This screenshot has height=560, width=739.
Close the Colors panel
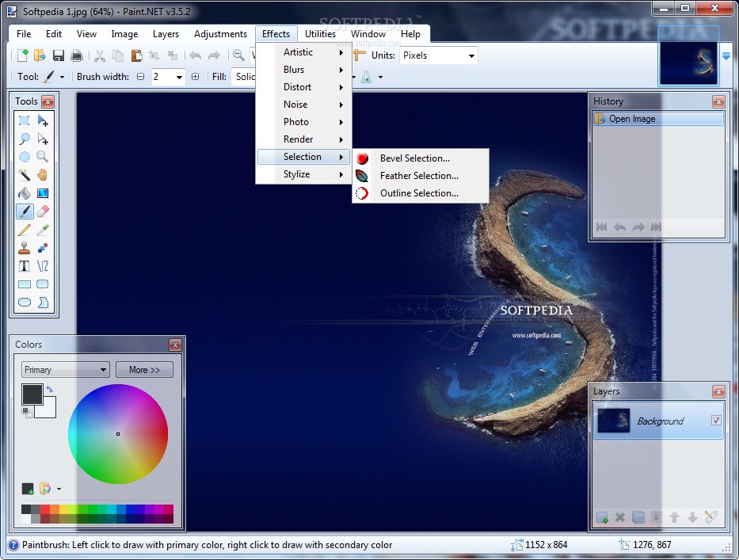(x=175, y=345)
